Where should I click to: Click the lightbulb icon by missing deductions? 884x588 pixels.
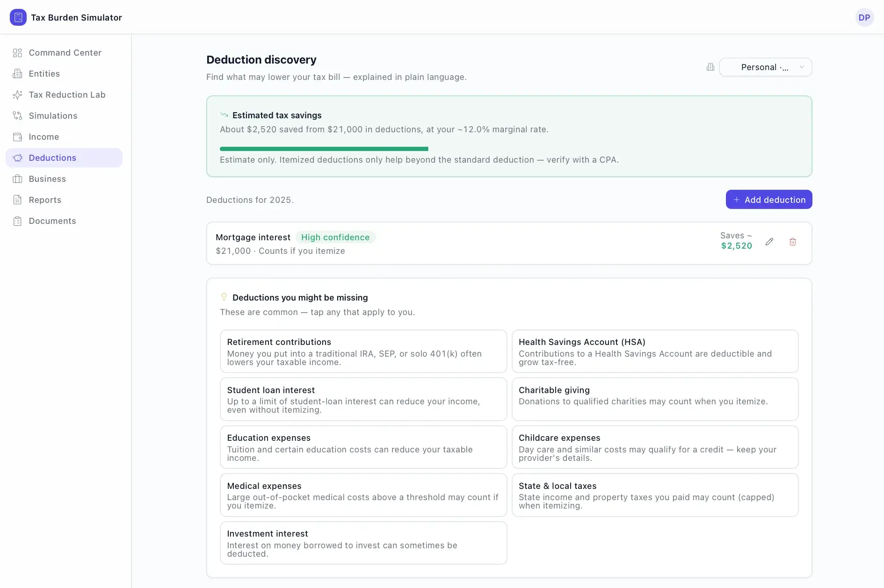(224, 297)
